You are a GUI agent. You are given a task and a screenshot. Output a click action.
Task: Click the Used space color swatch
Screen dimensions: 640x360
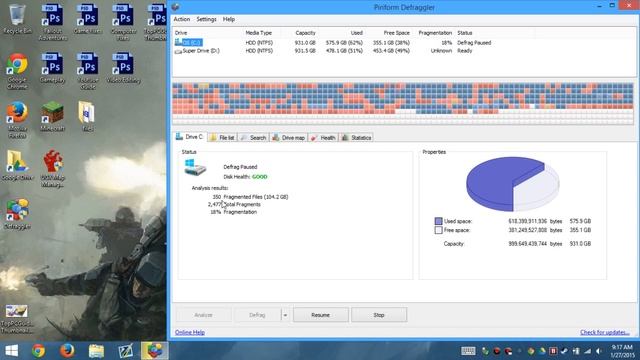coord(438,221)
